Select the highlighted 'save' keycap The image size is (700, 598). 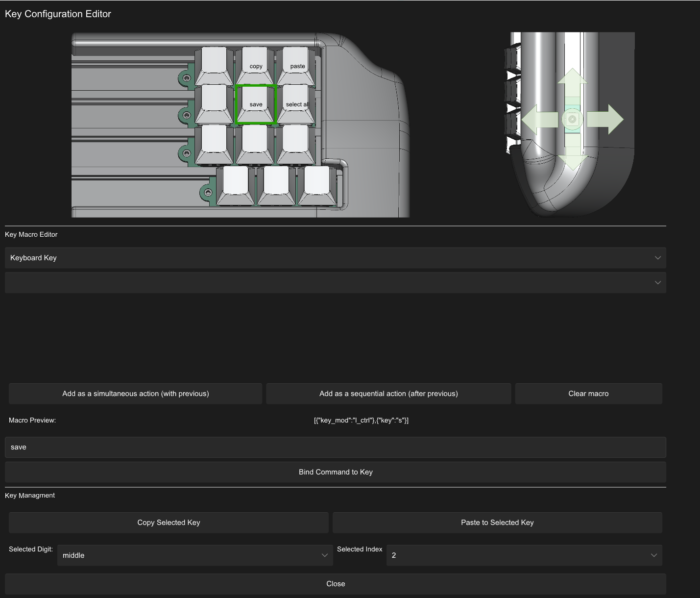[256, 103]
